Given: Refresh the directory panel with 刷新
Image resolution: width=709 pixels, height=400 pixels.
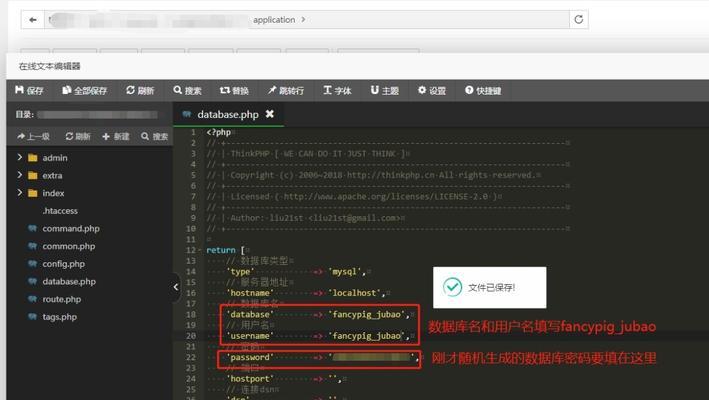Looking at the screenshot, I should (78, 136).
